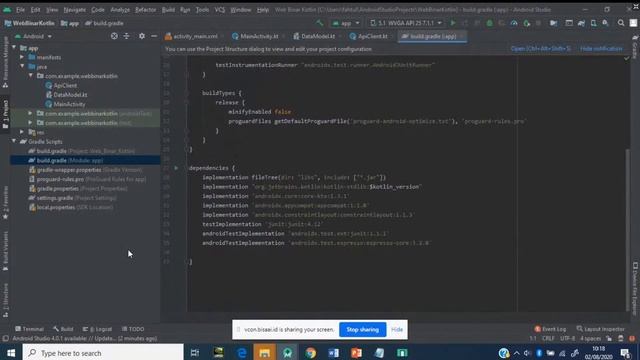
Task: Open Android Studio taskbar icon
Action: 287,353
